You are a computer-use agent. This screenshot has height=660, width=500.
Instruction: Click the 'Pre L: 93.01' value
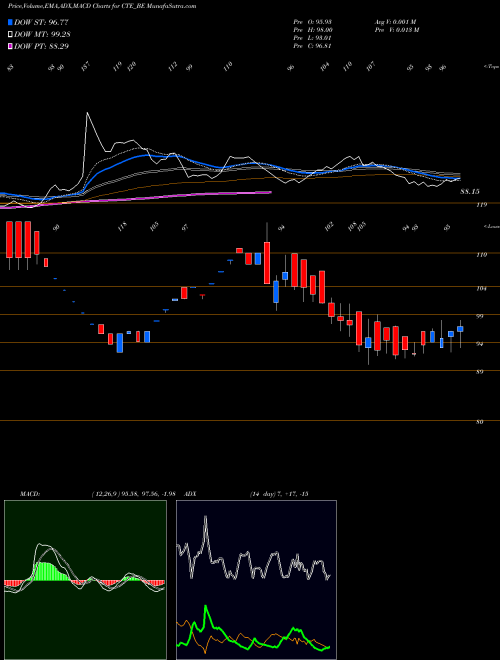[313, 37]
